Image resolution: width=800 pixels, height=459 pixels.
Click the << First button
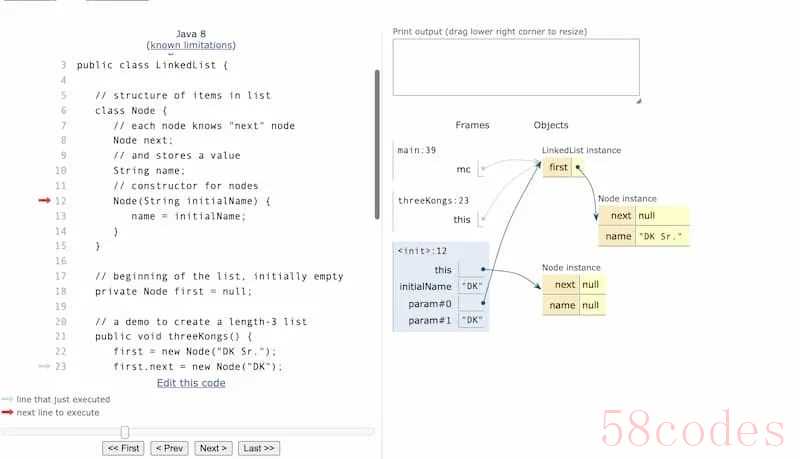123,448
